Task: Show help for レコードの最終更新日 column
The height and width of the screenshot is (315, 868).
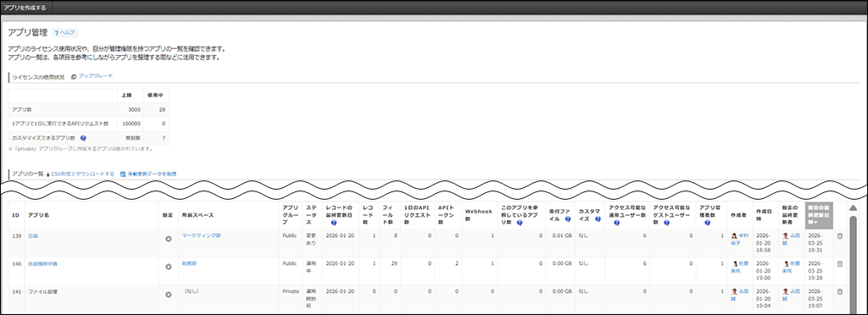Action: point(333,224)
